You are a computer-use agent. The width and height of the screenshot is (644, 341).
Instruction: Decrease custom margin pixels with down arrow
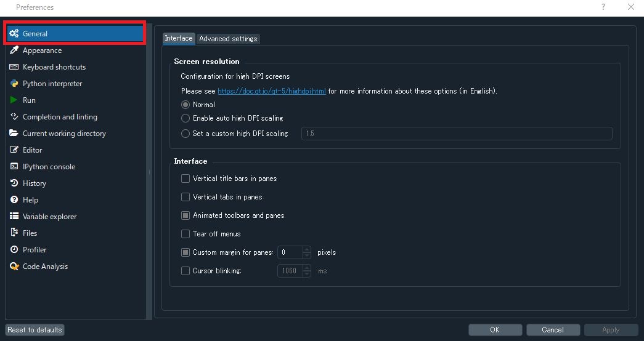[x=307, y=255]
